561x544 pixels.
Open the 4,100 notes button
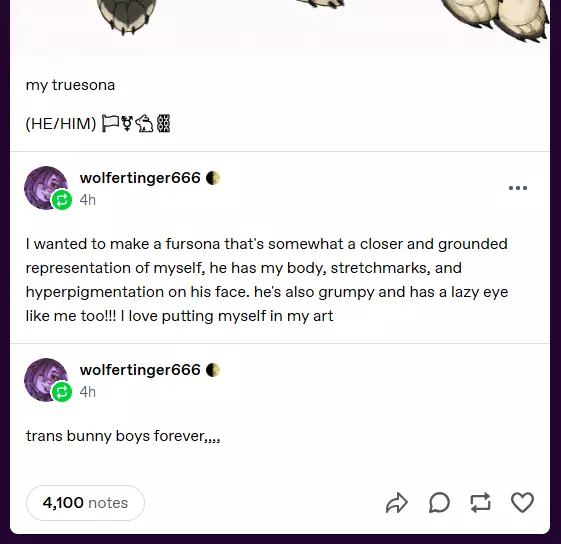click(x=85, y=503)
